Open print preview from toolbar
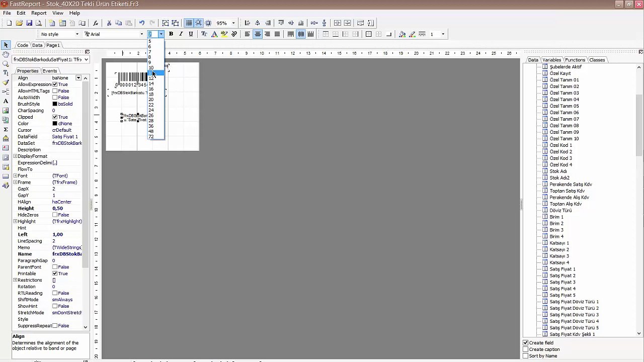Image resolution: width=644 pixels, height=362 pixels. (38, 23)
